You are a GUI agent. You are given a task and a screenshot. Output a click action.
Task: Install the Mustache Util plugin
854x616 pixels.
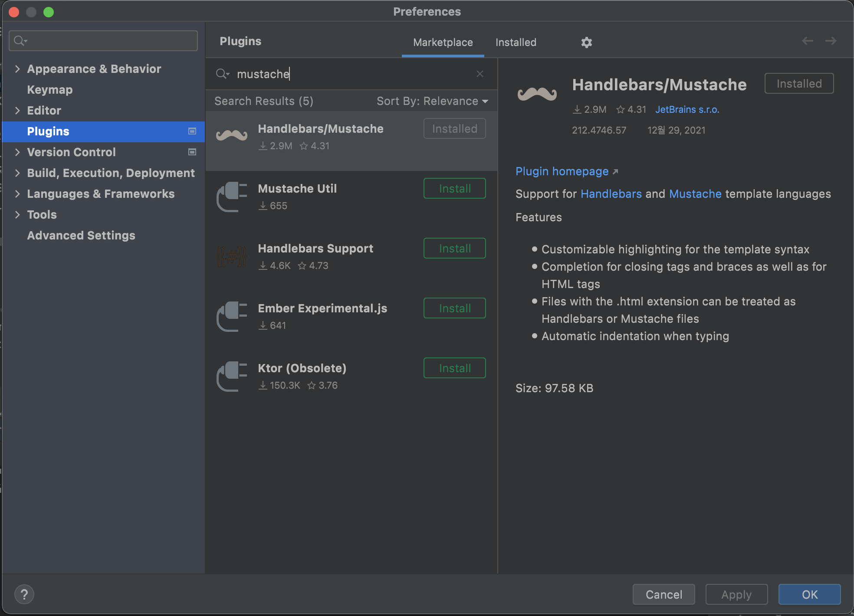coord(455,188)
